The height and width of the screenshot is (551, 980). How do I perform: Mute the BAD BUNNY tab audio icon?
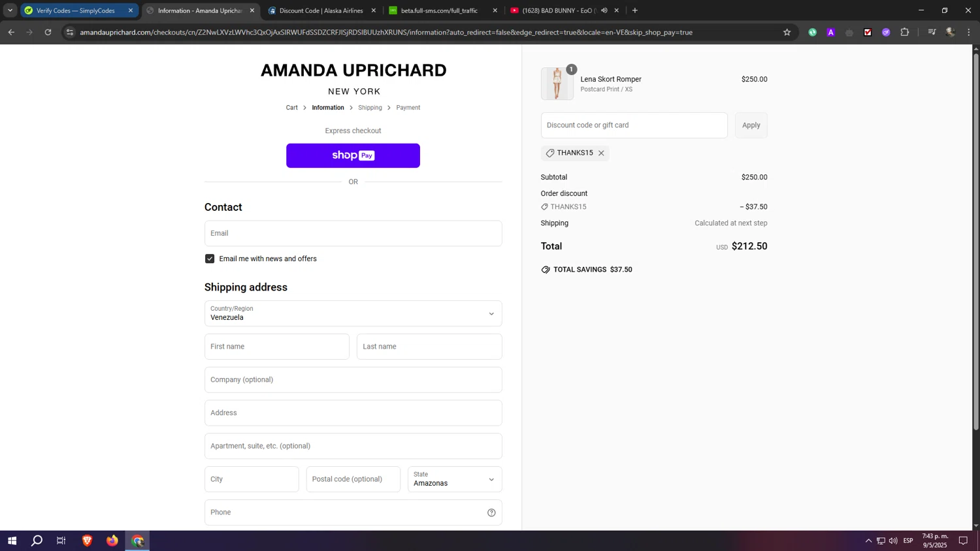click(604, 10)
